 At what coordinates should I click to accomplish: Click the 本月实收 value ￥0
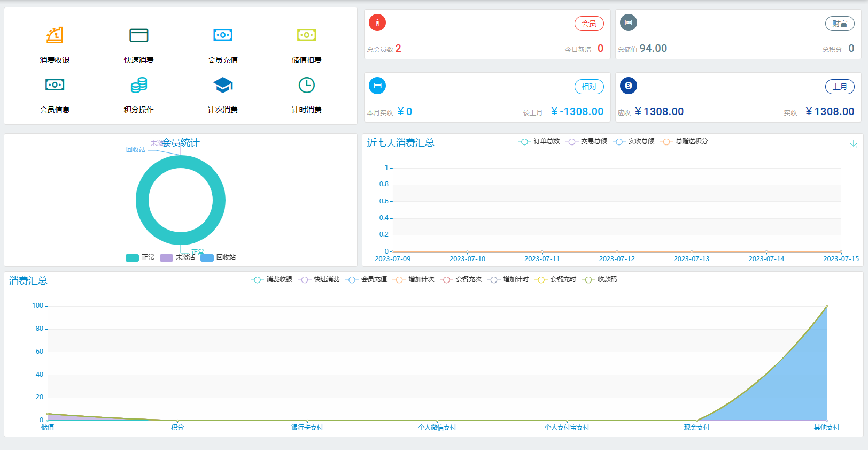tap(405, 111)
